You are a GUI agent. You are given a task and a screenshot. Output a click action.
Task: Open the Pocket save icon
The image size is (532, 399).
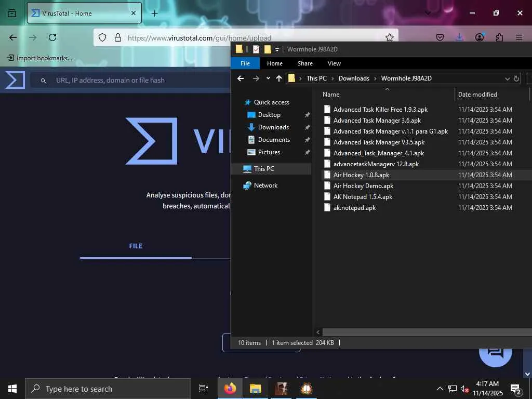440,37
